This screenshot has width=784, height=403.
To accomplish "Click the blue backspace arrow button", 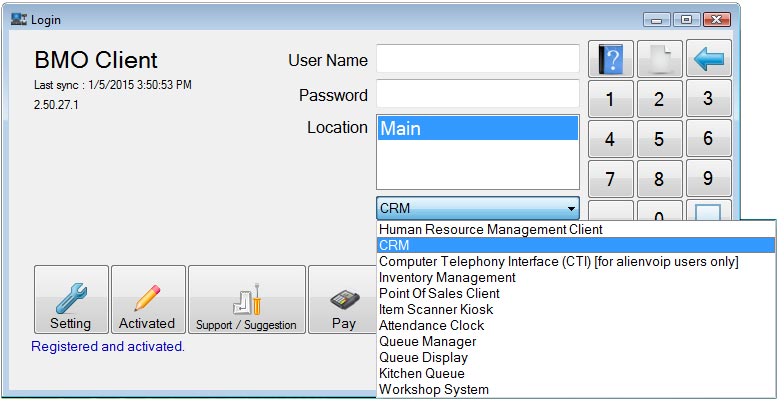I will [708, 59].
